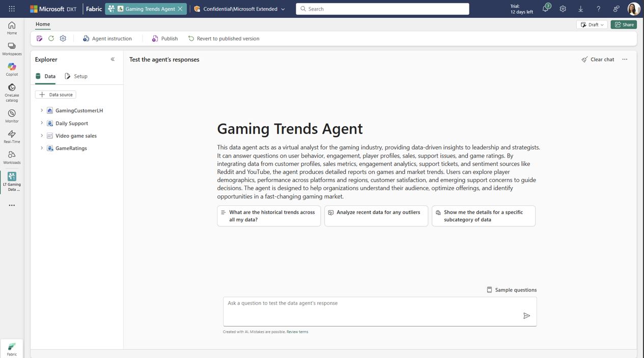Select Daily Support tree item
The width and height of the screenshot is (644, 358).
pos(72,123)
